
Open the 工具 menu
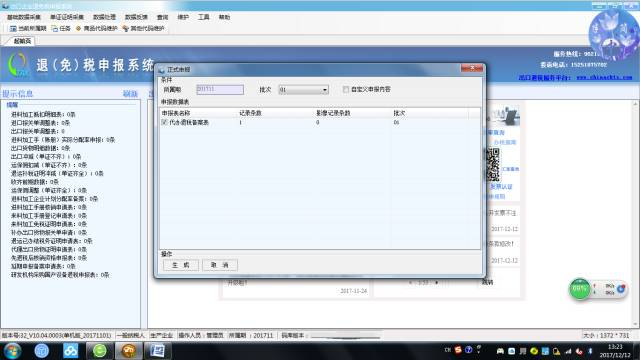(204, 17)
